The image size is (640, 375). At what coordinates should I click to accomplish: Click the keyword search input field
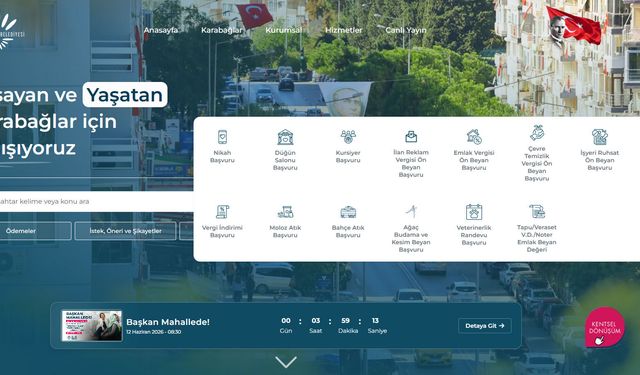tap(96, 201)
